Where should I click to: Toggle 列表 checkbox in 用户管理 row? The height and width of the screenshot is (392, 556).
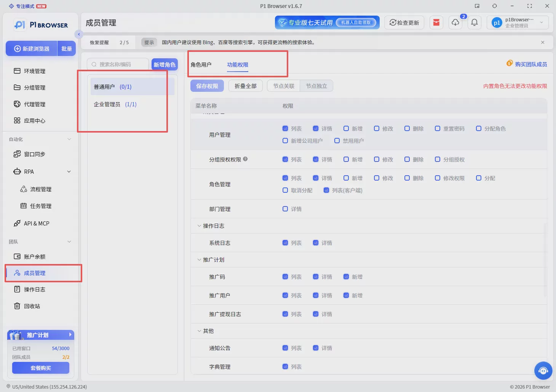click(285, 128)
